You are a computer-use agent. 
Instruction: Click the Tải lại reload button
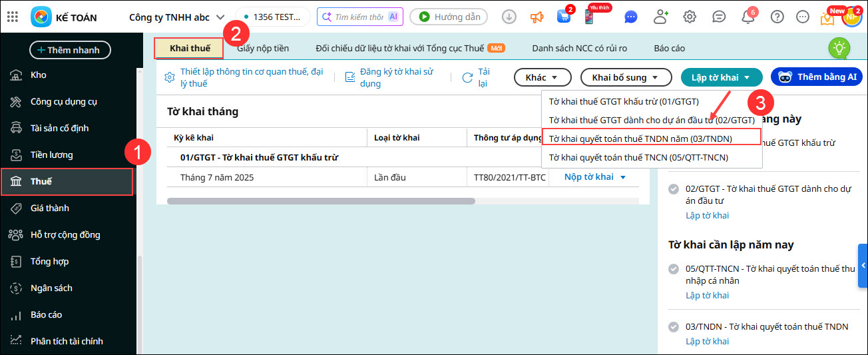coord(477,77)
